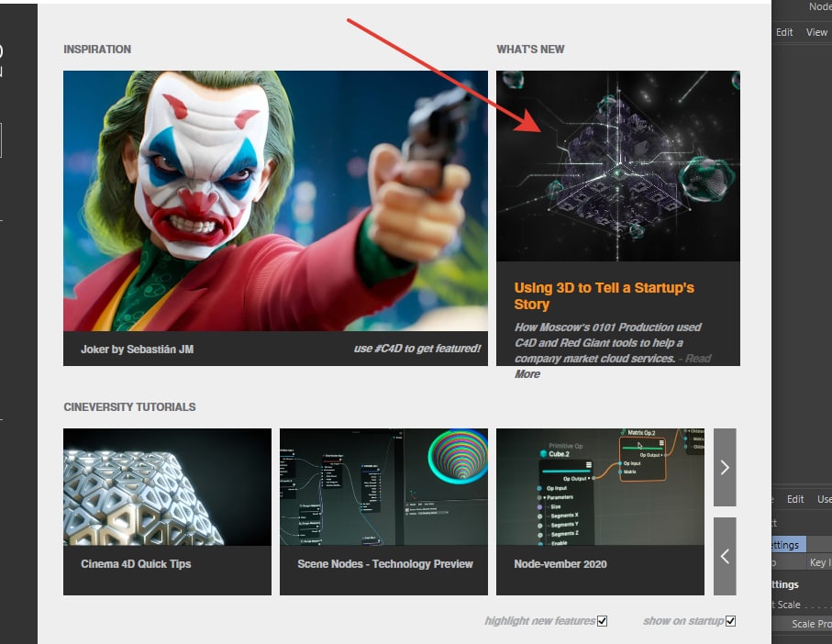Click the Scene Nodes - Technology Preview title
This screenshot has height=644, width=832.
click(384, 564)
